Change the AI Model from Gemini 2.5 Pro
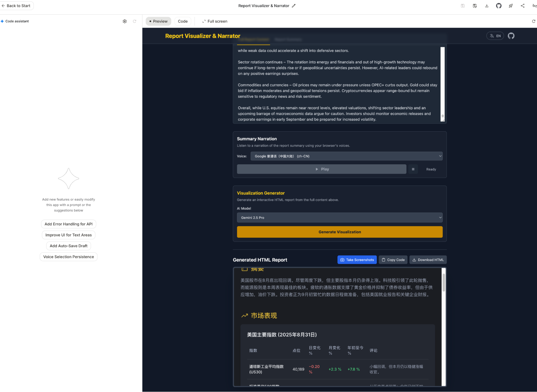Viewport: 537px width, 392px height. [x=339, y=217]
